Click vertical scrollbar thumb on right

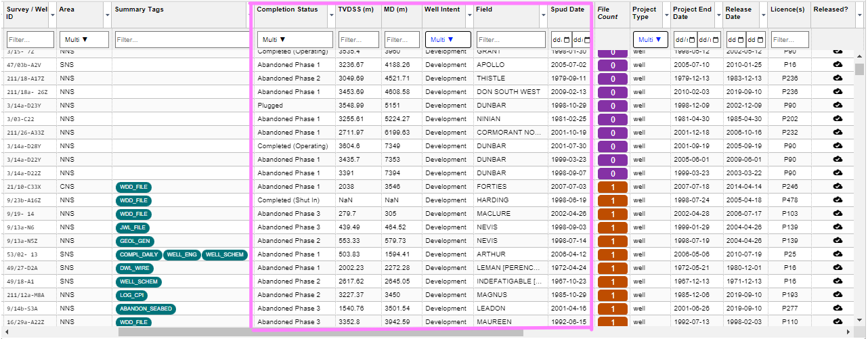pos(859,70)
